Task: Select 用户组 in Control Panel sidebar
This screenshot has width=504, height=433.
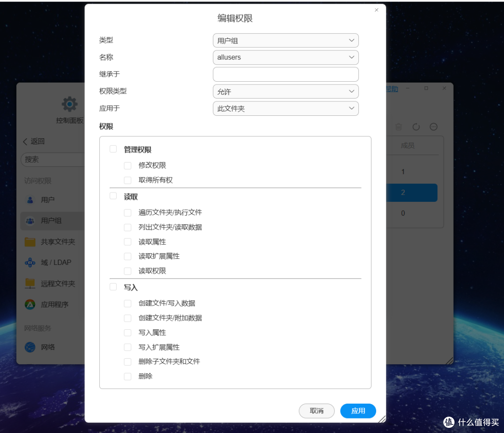Action: point(51,220)
